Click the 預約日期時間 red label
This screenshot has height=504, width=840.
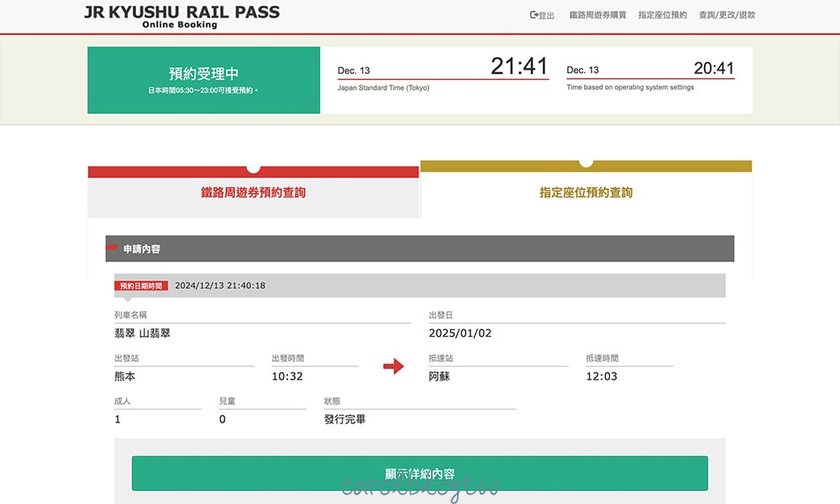coord(141,286)
